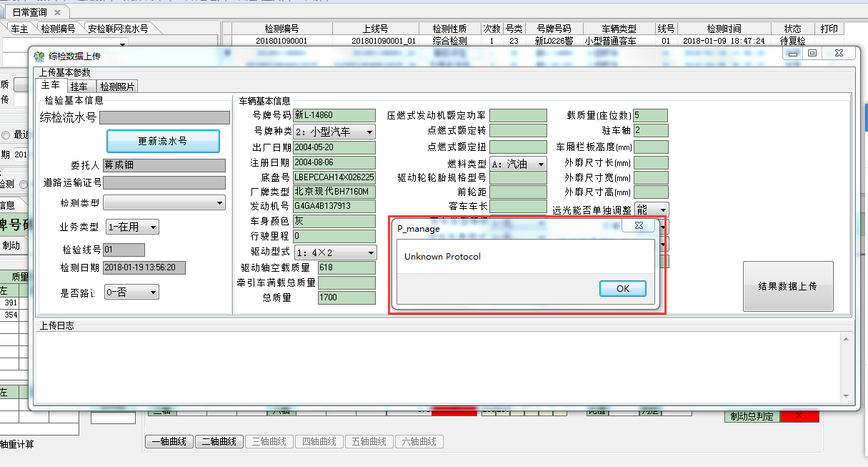The height and width of the screenshot is (467, 868).
Task: Minimize the 综检数据上传 window
Action: click(792, 53)
